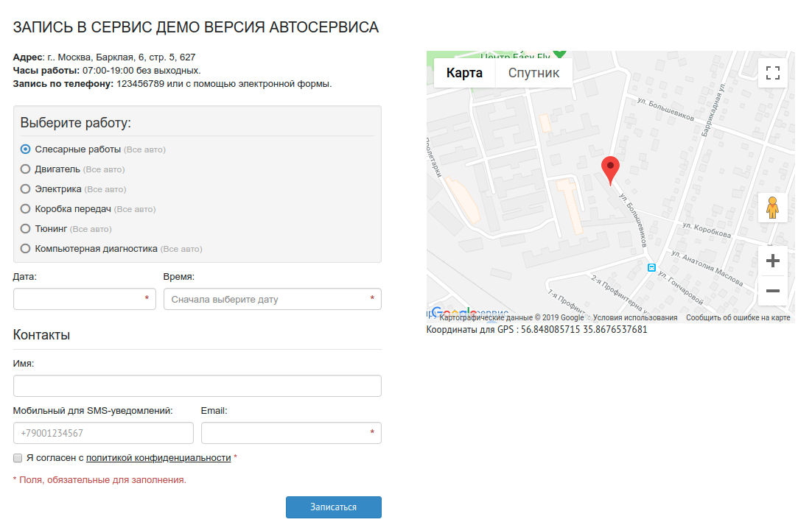This screenshot has height=525, width=812.
Task: Click the Google logo on map
Action: pyautogui.click(x=453, y=314)
